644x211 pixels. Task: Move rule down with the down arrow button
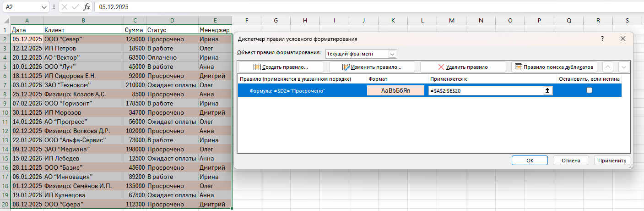623,67
